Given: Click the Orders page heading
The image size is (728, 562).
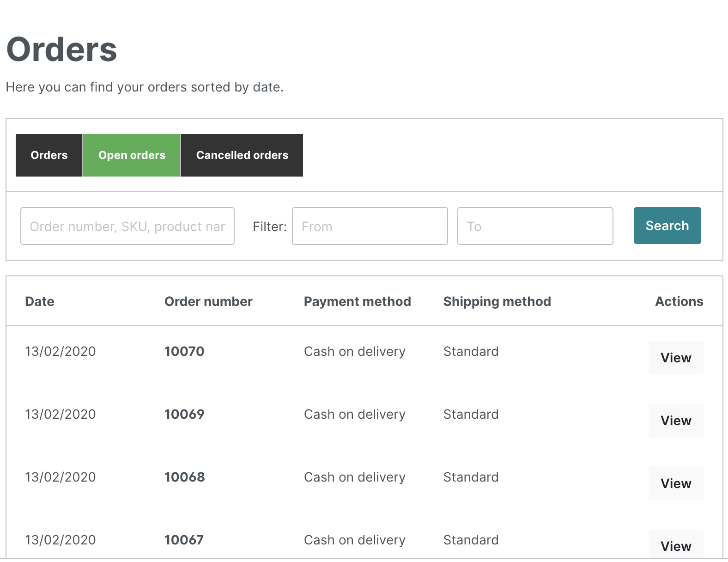Looking at the screenshot, I should pos(62,49).
